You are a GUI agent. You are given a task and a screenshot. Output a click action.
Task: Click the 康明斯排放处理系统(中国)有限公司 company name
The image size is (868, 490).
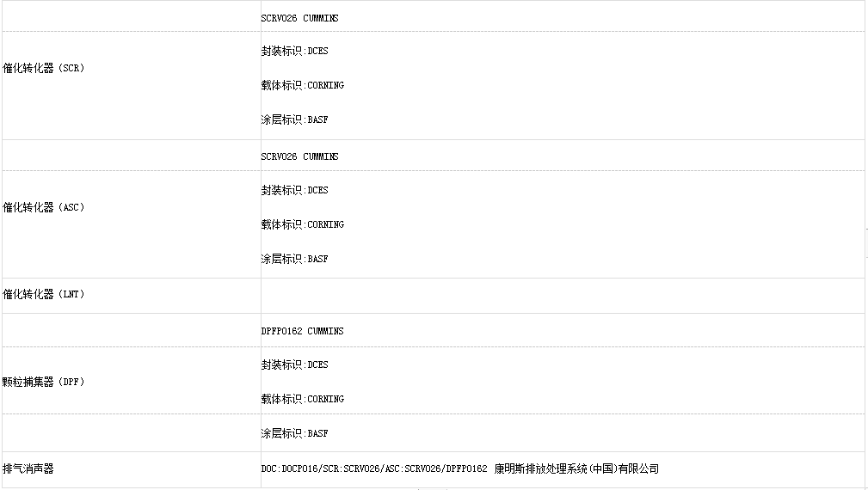pos(576,469)
